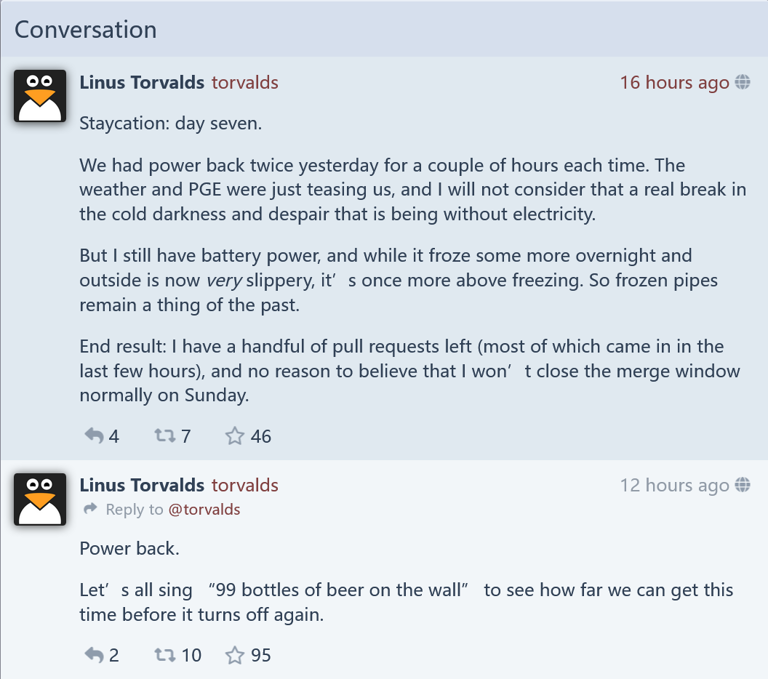Open penguin avatar on the reply post
This screenshot has height=679, width=768.
pos(40,499)
